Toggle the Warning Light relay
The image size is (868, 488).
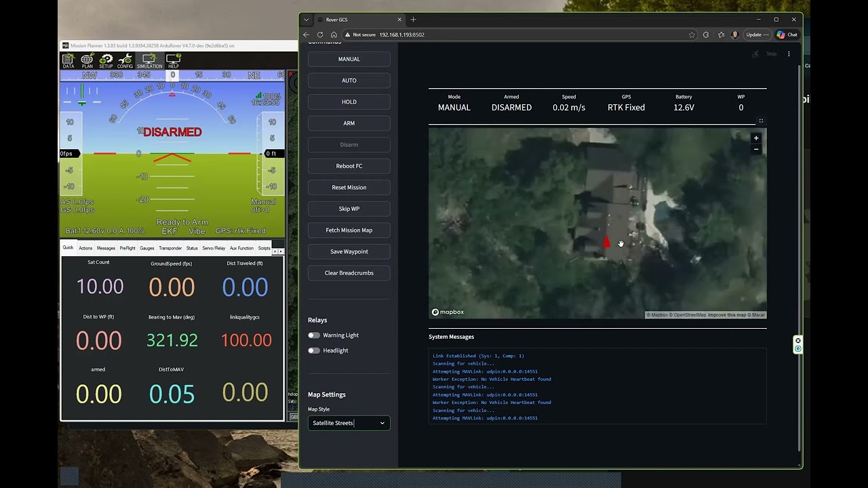point(314,335)
